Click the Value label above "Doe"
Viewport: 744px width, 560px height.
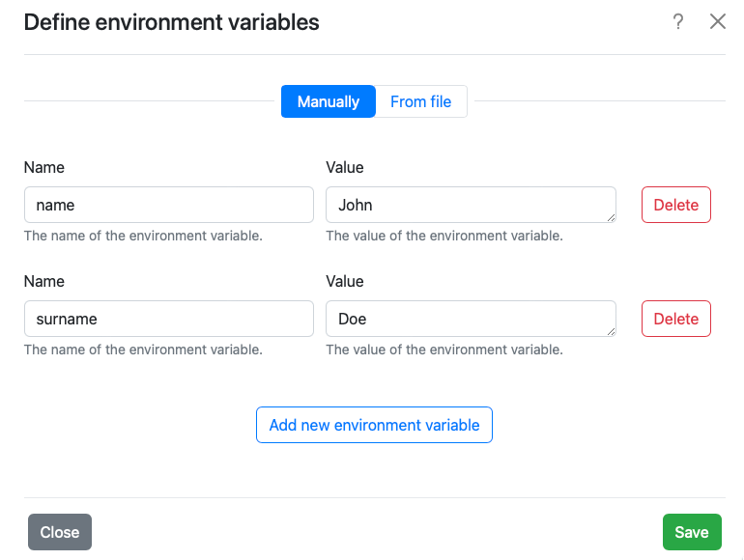click(345, 281)
